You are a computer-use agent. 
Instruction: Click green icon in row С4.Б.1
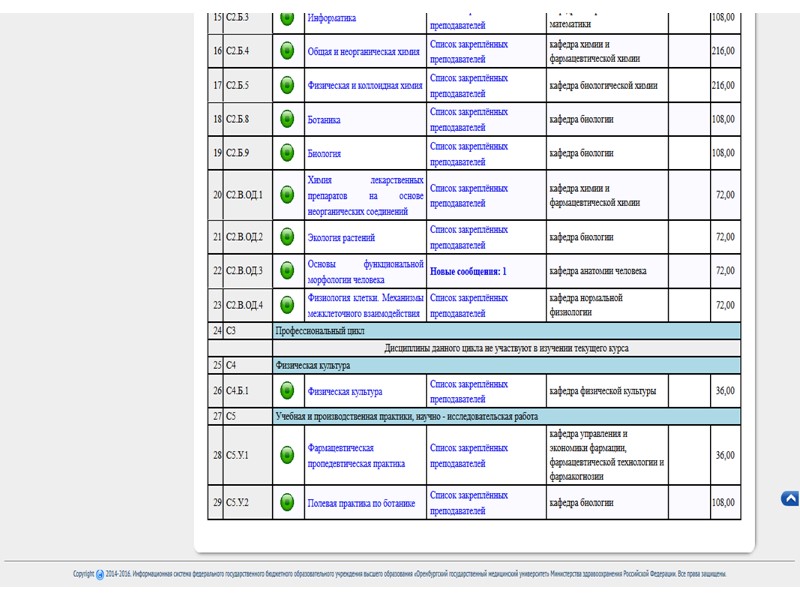[x=287, y=391]
